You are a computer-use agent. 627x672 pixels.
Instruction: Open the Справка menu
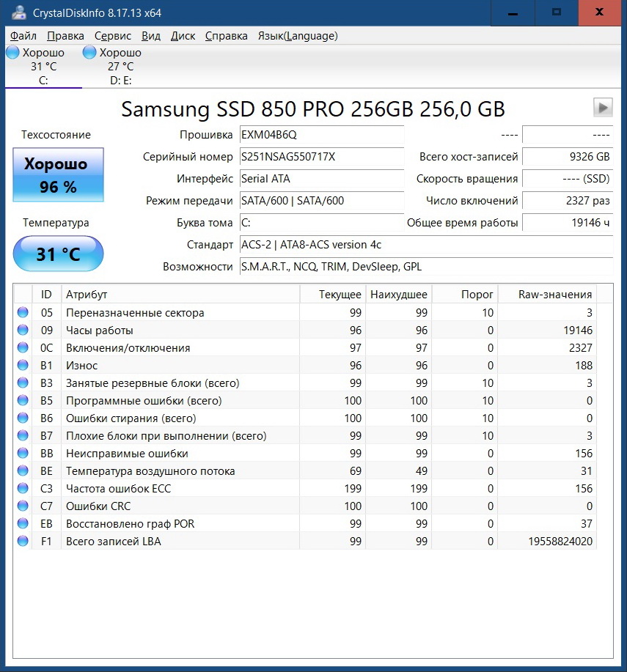pyautogui.click(x=226, y=36)
